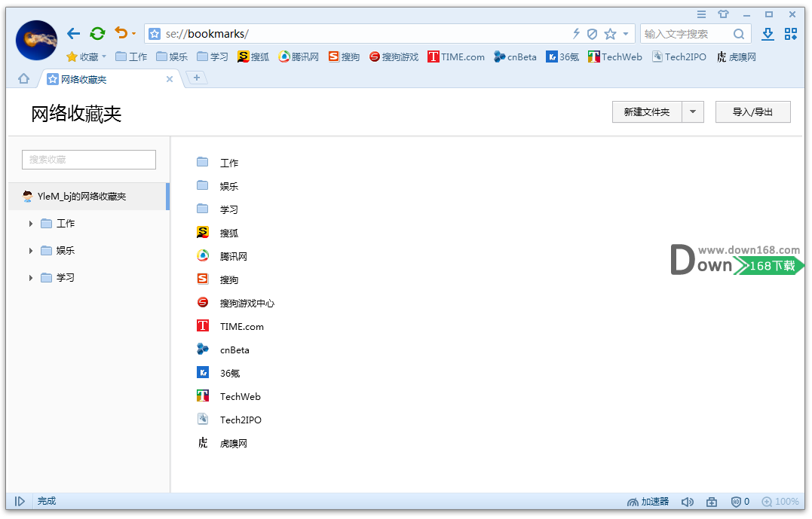This screenshot has height=519, width=812.
Task: Open the 工作 folder in main list
Action: pyautogui.click(x=218, y=163)
